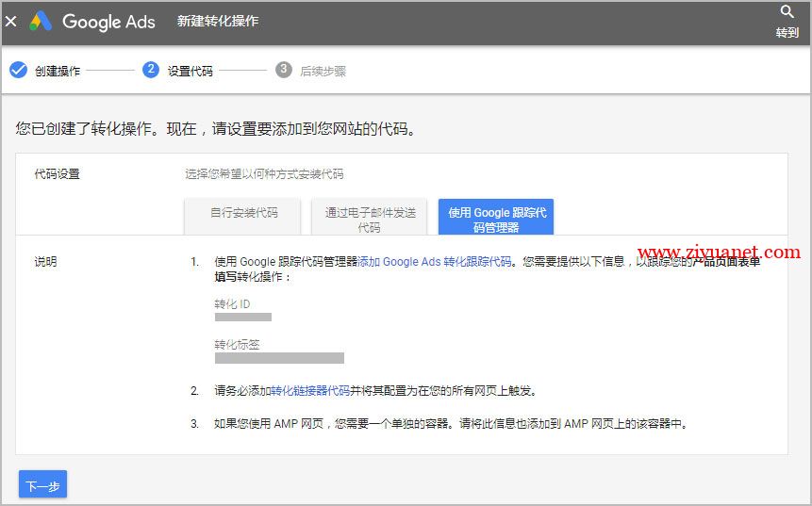The height and width of the screenshot is (506, 812).
Task: Open search with the magnifier icon
Action: (x=787, y=12)
